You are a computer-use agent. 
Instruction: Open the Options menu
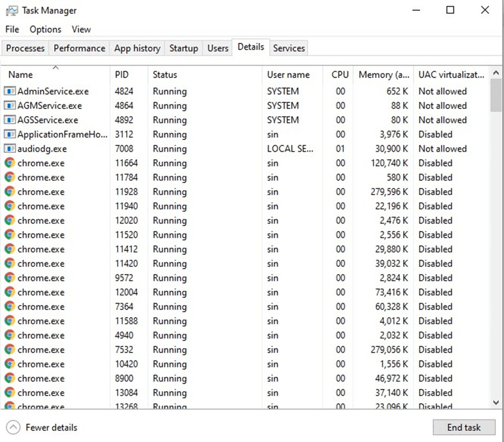45,29
